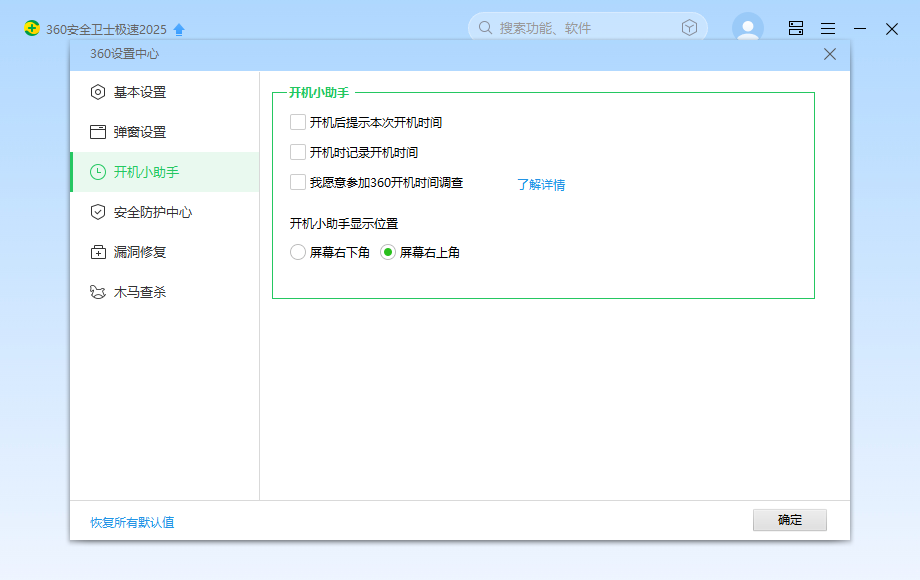Check the 开机时记录开机时间 option
Viewport: 920px width, 580px height.
pyautogui.click(x=298, y=152)
